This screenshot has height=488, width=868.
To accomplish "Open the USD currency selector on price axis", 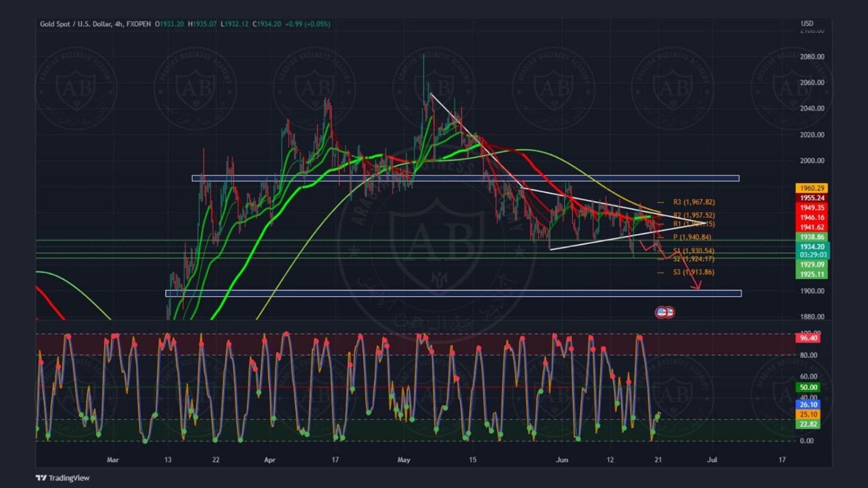I will pos(807,24).
